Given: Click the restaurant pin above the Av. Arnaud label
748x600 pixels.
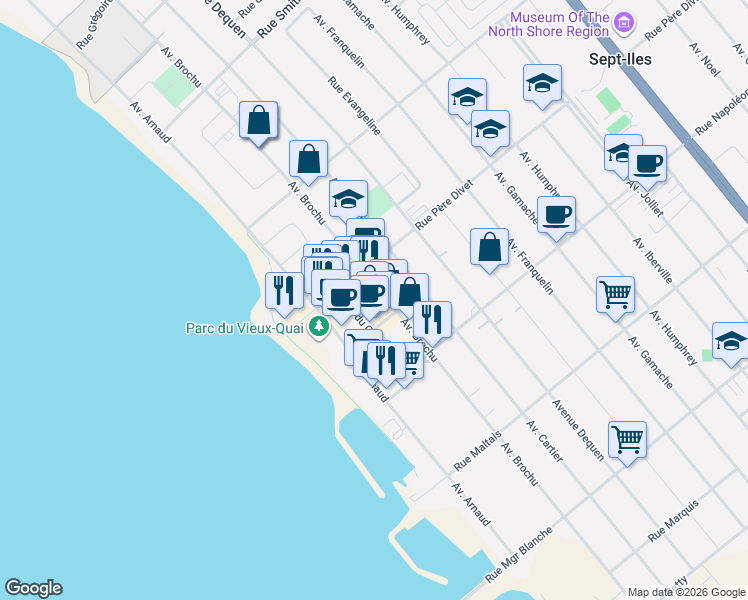Looking at the screenshot, I should (387, 363).
